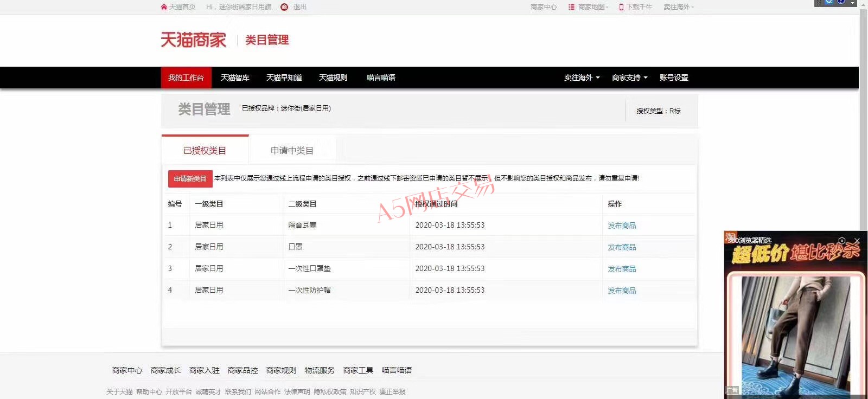This screenshot has height=399, width=868.
Task: Click the red 商 badge icon beside 退出
Action: click(284, 7)
